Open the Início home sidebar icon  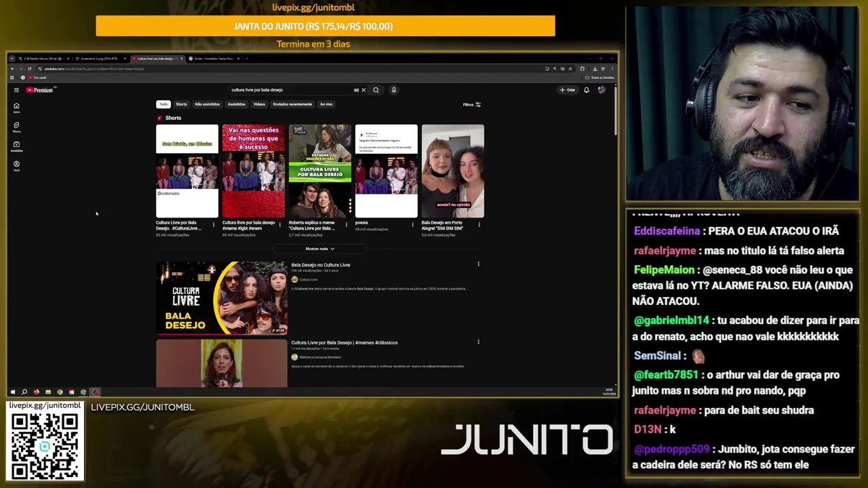coord(16,108)
